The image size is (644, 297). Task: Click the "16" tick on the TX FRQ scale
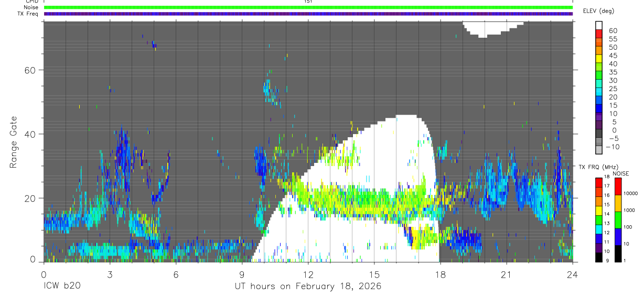tap(607, 195)
